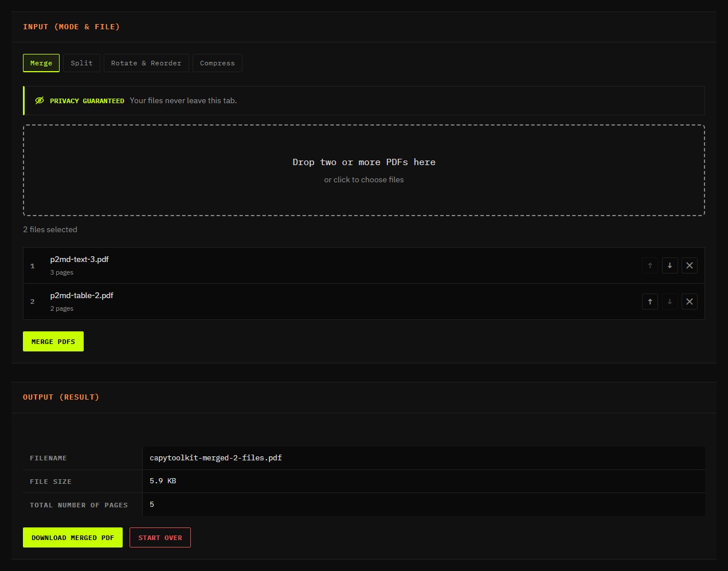
Task: Click the Merge PDFs button
Action: click(x=53, y=342)
